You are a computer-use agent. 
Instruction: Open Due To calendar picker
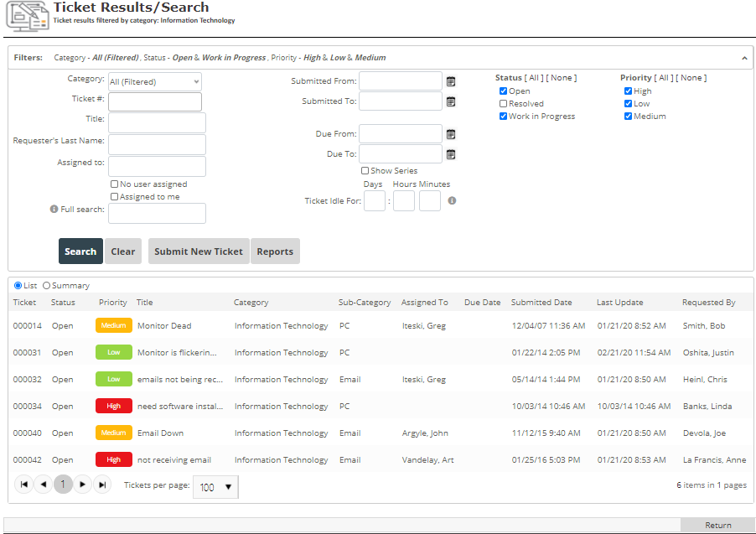(x=451, y=155)
